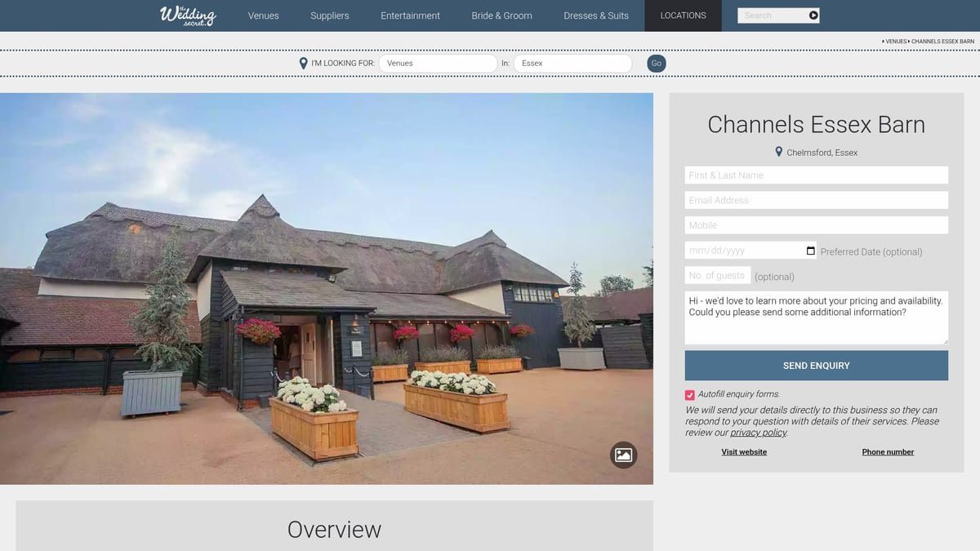Open the privacy policy link
Viewport: 980px width, 551px height.
click(758, 433)
